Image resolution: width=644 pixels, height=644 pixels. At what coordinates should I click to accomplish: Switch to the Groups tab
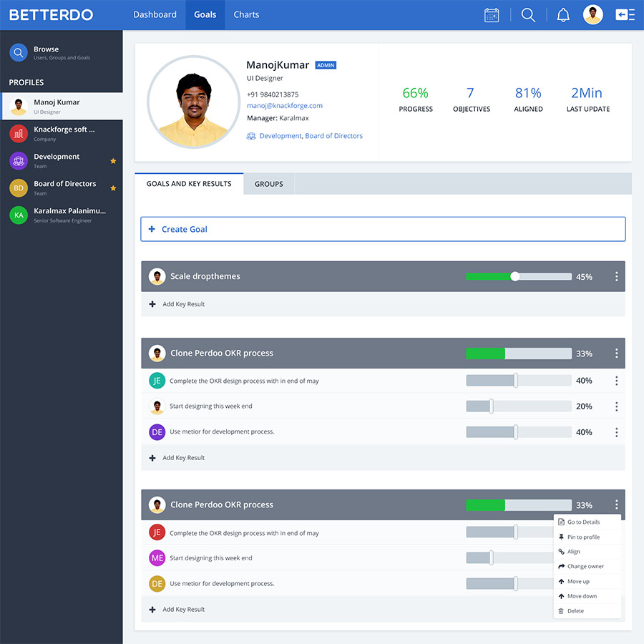tap(269, 184)
